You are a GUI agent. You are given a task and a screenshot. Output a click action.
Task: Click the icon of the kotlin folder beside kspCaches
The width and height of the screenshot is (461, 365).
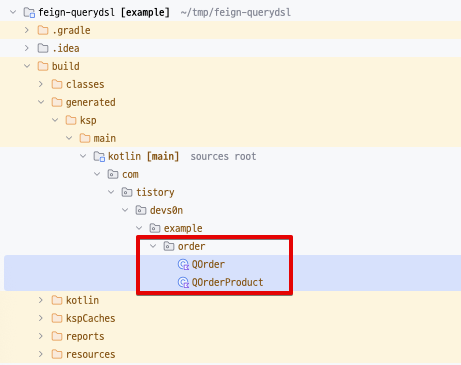57,300
